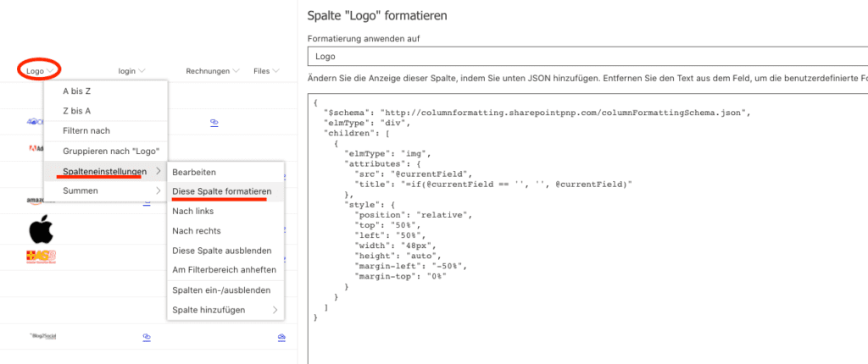Select Filtern nach in the column menu
The width and height of the screenshot is (868, 364).
click(86, 131)
